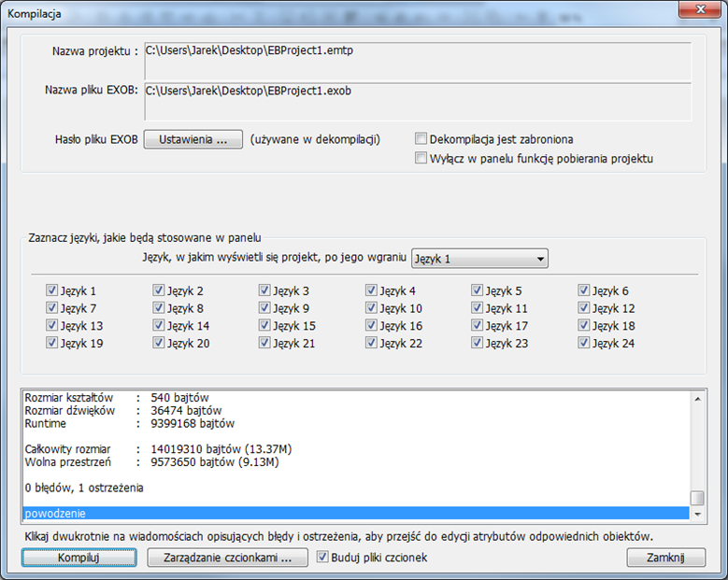Close dialog with Zamknij button
Viewport: 728px width, 580px height.
[x=665, y=558]
